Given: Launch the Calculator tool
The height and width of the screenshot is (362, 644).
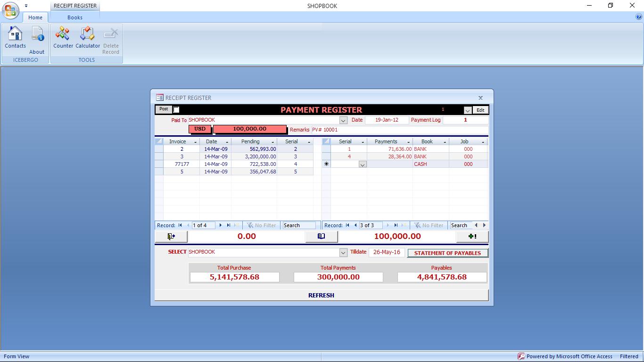Looking at the screenshot, I should point(88,37).
